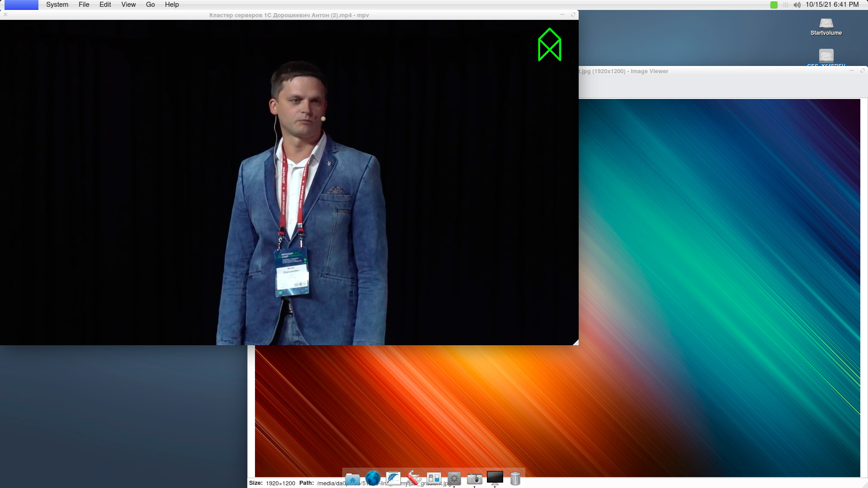
Task: Open the feather text editor dock icon
Action: pyautogui.click(x=393, y=478)
